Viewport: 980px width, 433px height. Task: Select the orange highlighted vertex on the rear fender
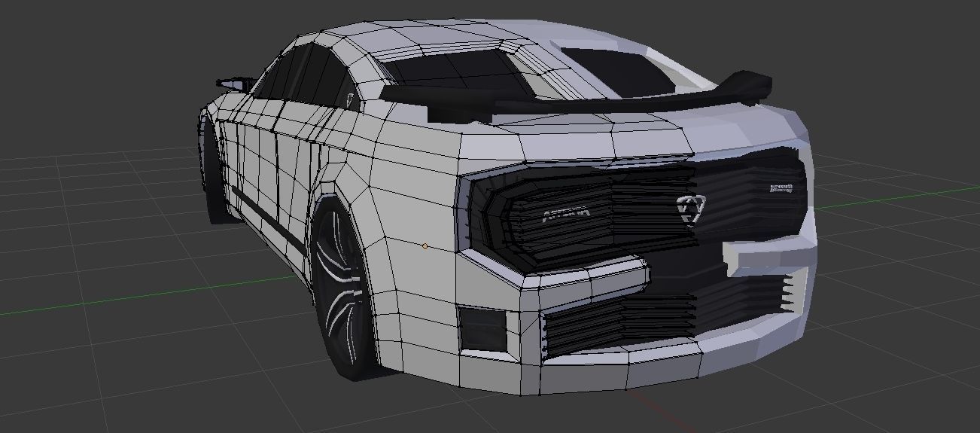click(425, 246)
